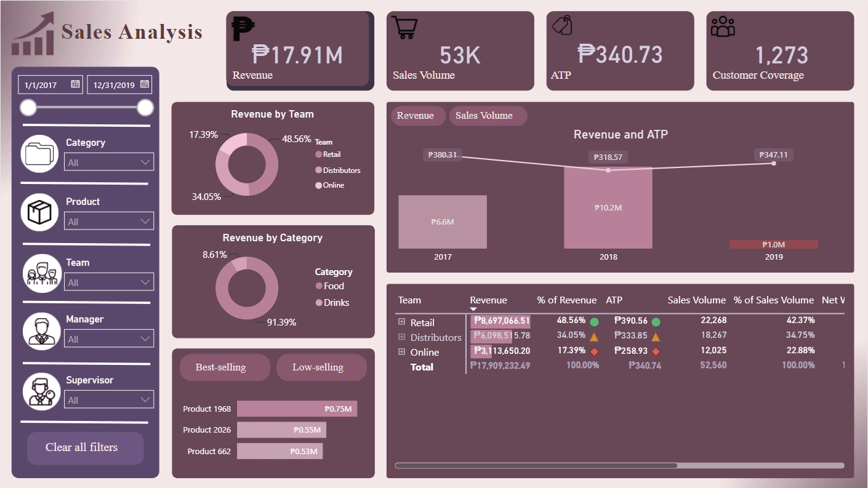Screen dimensions: 868x488
Task: Expand the Online row in the table
Action: (402, 351)
